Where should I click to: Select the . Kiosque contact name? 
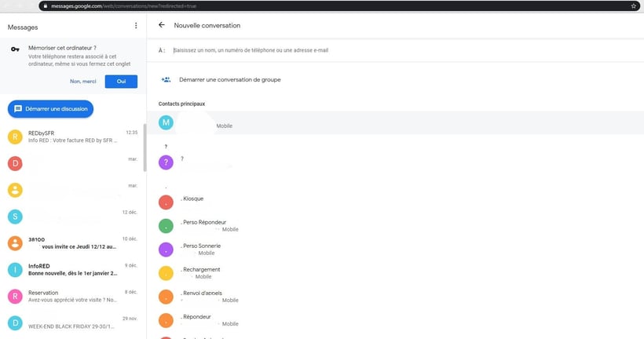pyautogui.click(x=192, y=199)
